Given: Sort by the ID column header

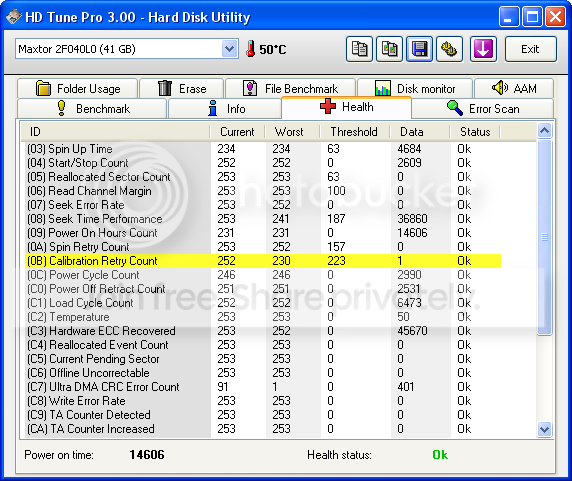Looking at the screenshot, I should click(115, 132).
